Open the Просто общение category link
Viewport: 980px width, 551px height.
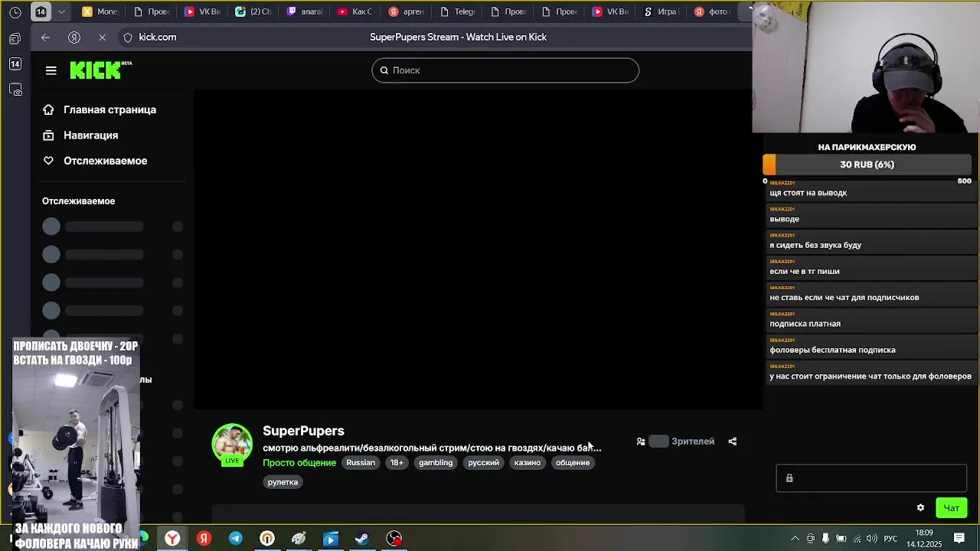click(x=299, y=462)
